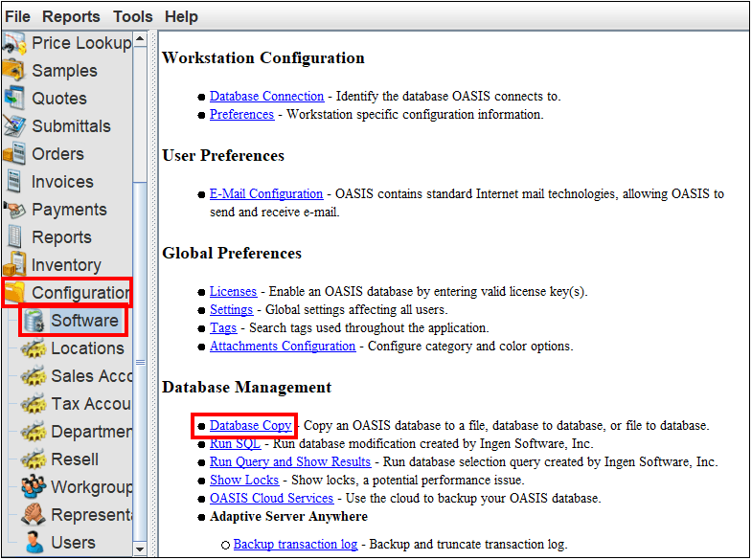
Task: Open the Settings link
Action: point(231,310)
